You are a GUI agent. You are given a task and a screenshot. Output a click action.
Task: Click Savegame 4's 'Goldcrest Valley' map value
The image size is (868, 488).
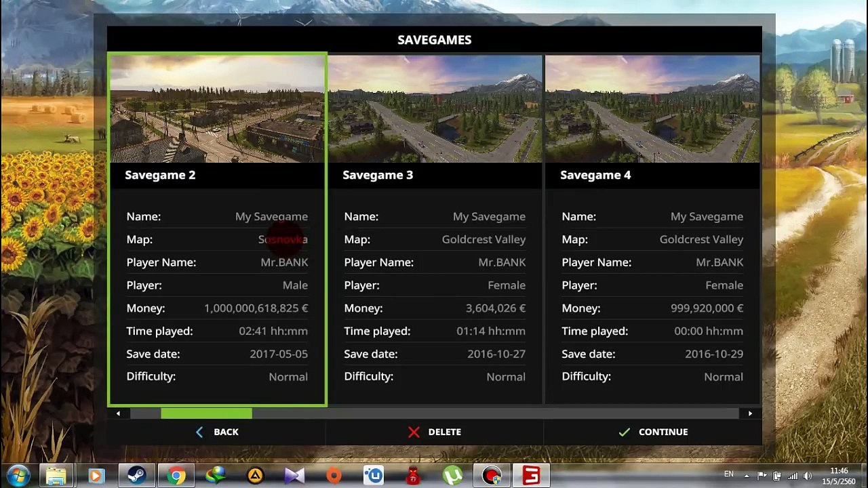701,239
